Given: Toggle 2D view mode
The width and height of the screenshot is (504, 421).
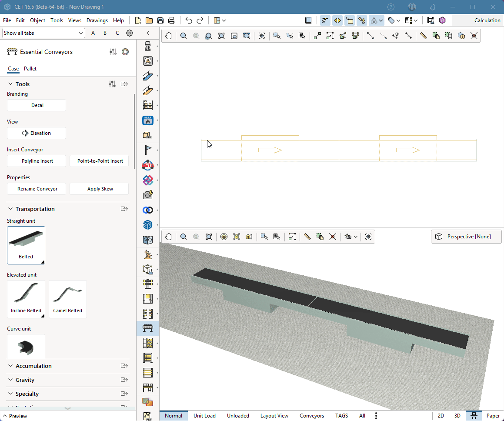Looking at the screenshot, I should pyautogui.click(x=441, y=416).
